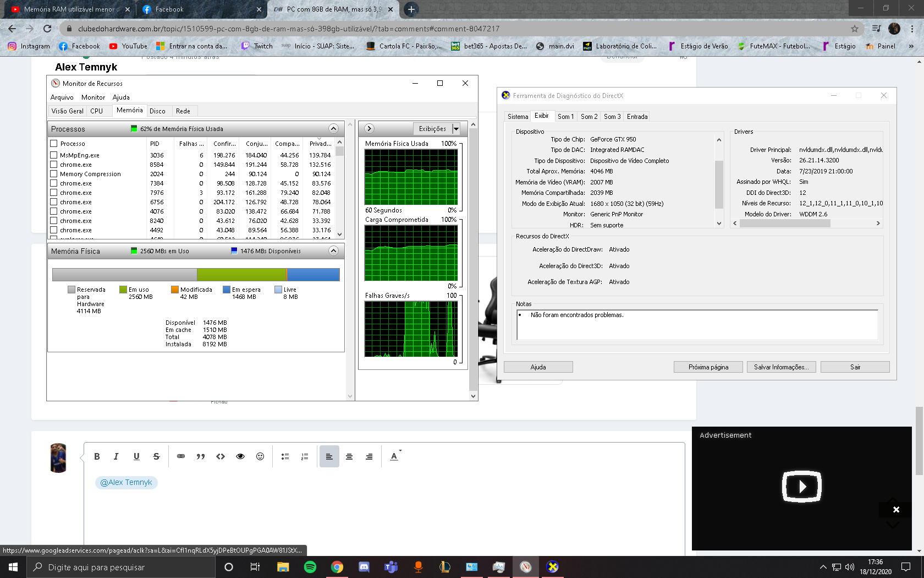Image resolution: width=924 pixels, height=578 pixels.
Task: Click the Processos vertical scrollbar
Action: tap(339, 187)
